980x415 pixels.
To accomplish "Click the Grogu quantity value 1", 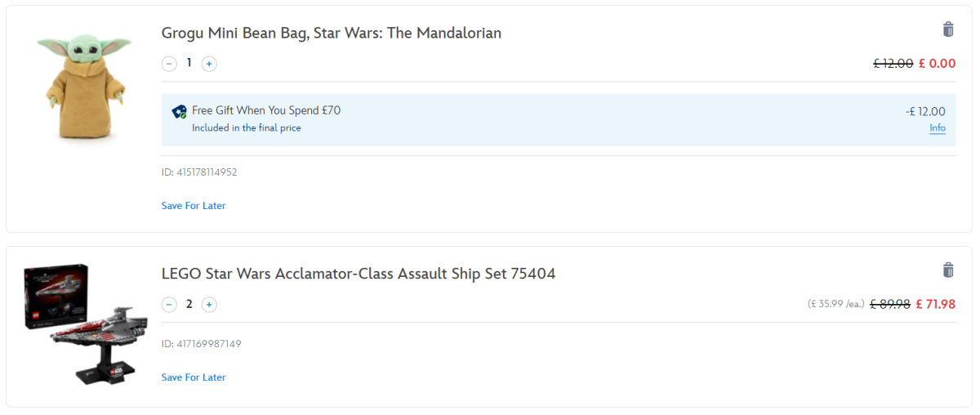I will [189, 63].
